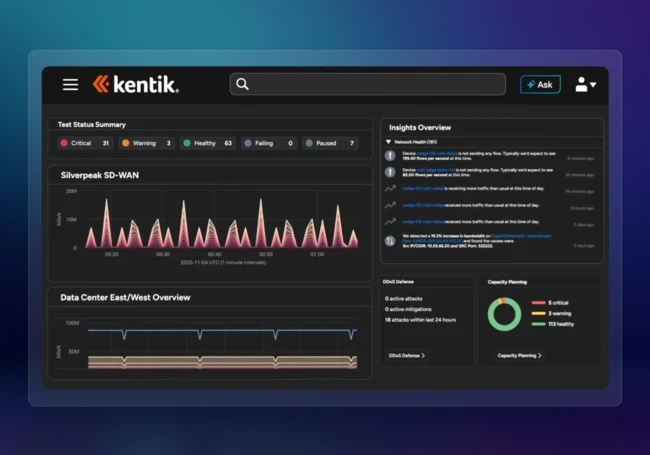
Task: Filter tests by Warning status
Action: coord(147,143)
